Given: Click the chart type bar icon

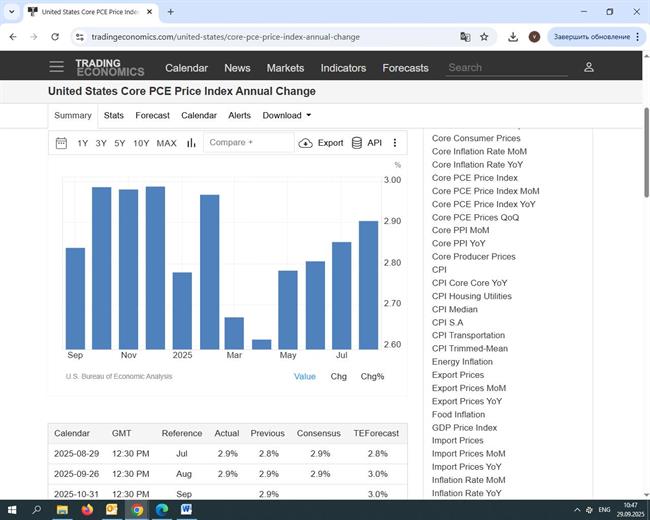Looking at the screenshot, I should pyautogui.click(x=191, y=143).
